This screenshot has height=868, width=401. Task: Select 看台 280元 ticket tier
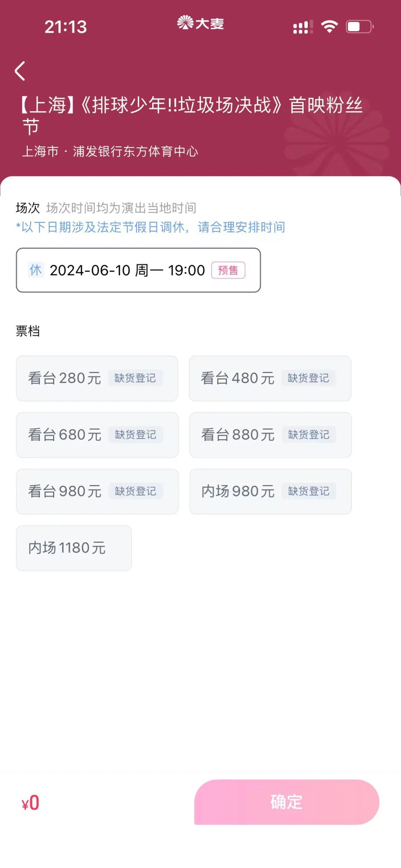(65, 378)
